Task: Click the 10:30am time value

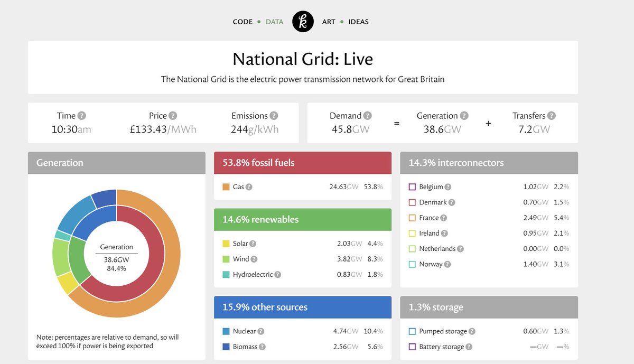Action: [x=71, y=129]
